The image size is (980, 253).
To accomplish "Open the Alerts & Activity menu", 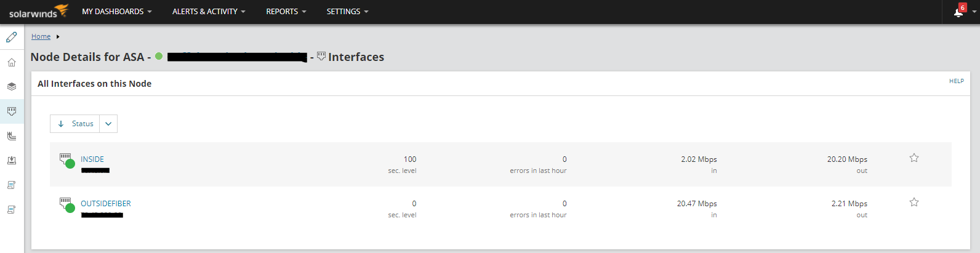I will (x=209, y=12).
